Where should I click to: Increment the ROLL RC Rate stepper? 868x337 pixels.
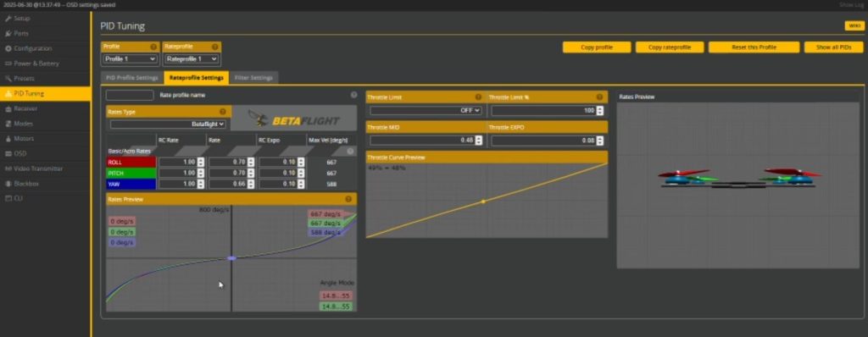pyautogui.click(x=200, y=160)
